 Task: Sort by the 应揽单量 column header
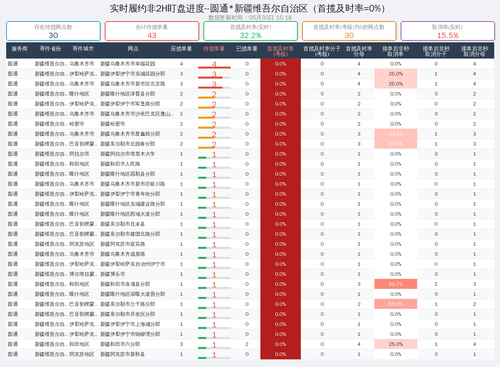point(181,49)
